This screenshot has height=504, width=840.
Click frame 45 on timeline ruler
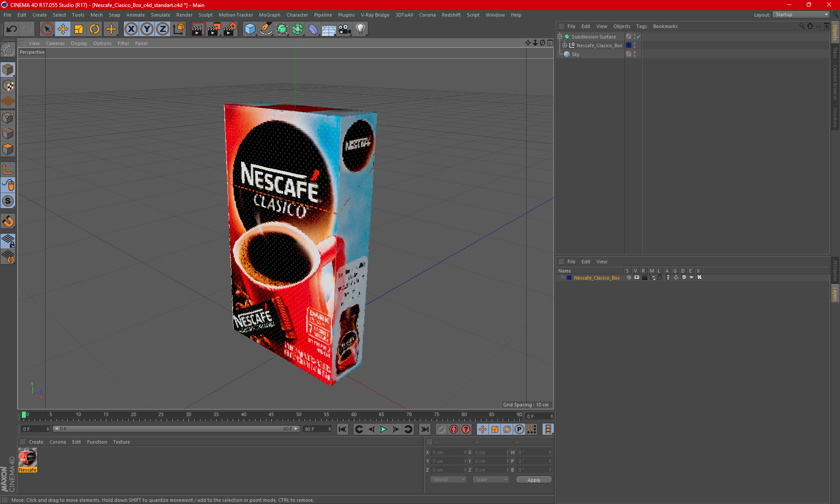pyautogui.click(x=271, y=416)
